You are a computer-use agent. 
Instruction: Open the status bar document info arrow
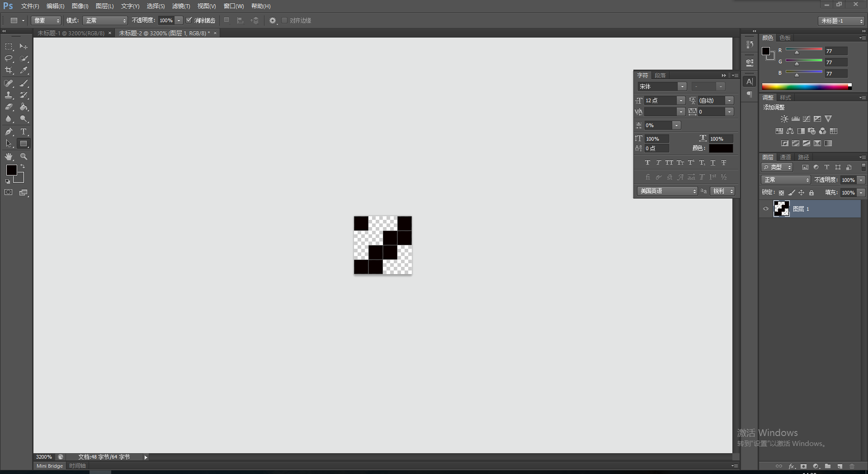click(x=146, y=457)
